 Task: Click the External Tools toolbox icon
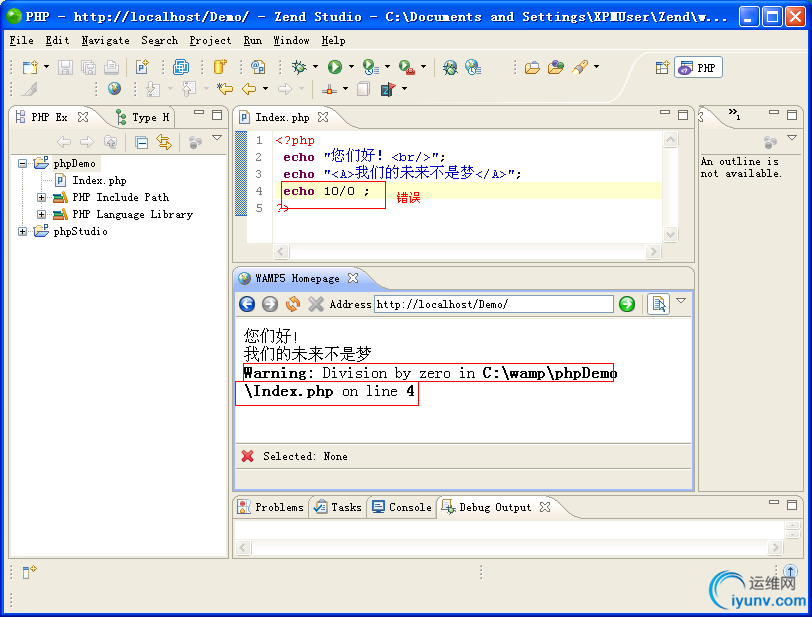(407, 67)
